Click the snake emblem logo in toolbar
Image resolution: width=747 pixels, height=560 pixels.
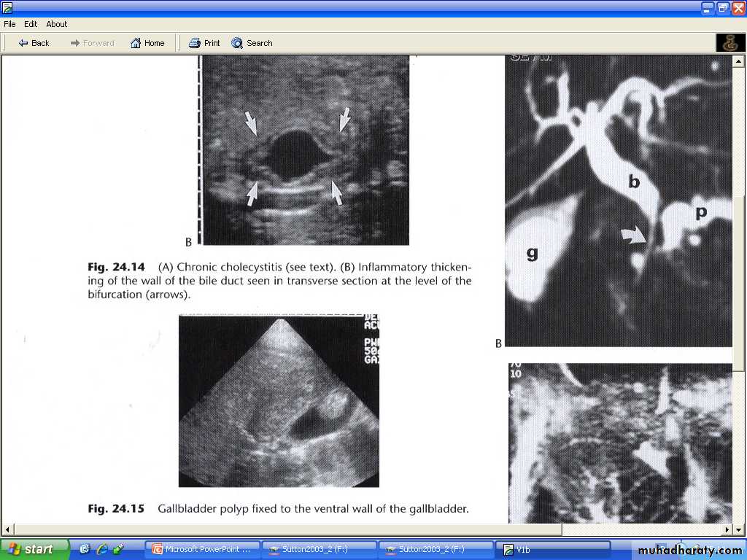click(729, 43)
